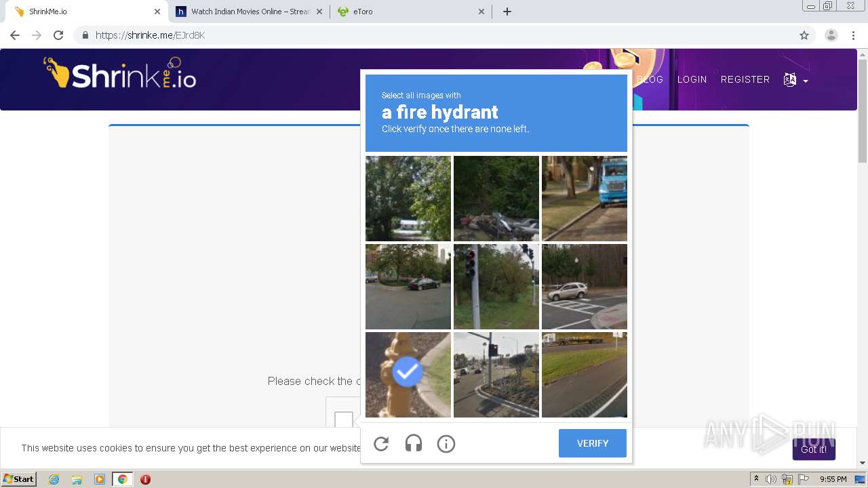Deselect the checked yellow fire hydrant tile

(408, 375)
